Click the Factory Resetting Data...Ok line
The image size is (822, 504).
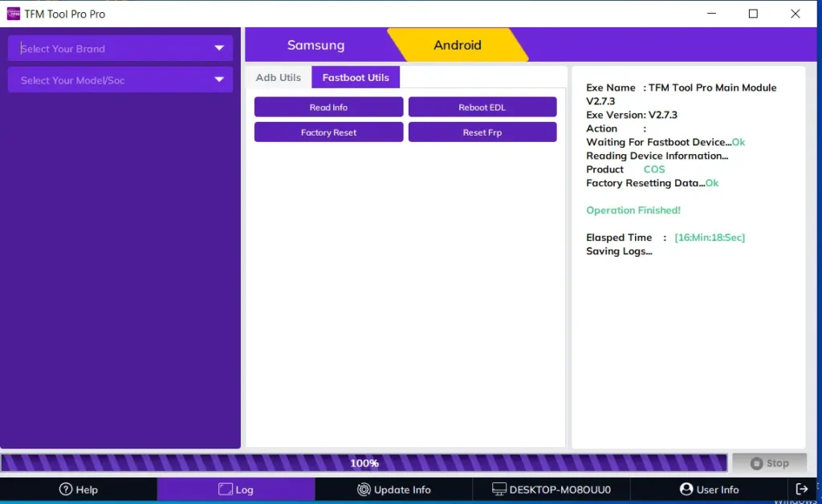tap(652, 183)
